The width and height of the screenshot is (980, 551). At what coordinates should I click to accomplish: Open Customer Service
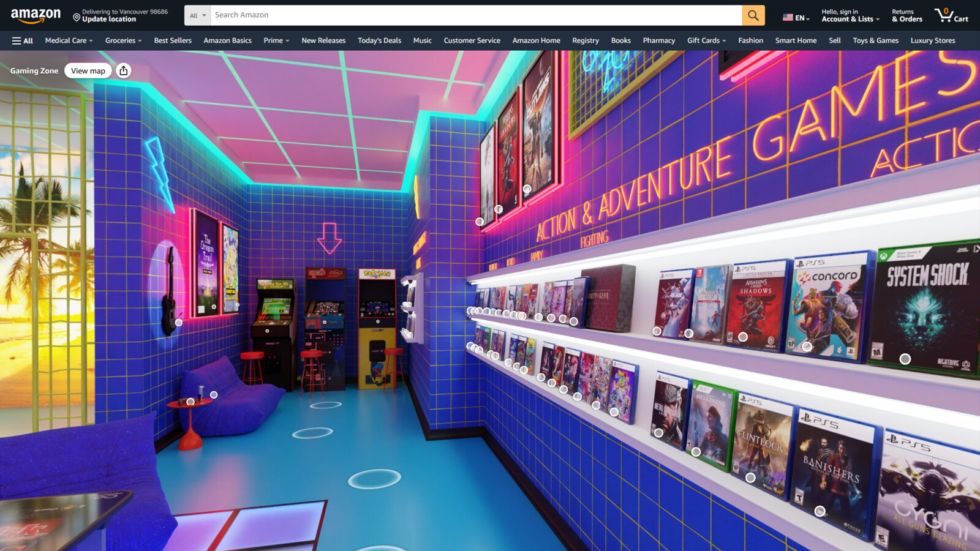[x=472, y=40]
